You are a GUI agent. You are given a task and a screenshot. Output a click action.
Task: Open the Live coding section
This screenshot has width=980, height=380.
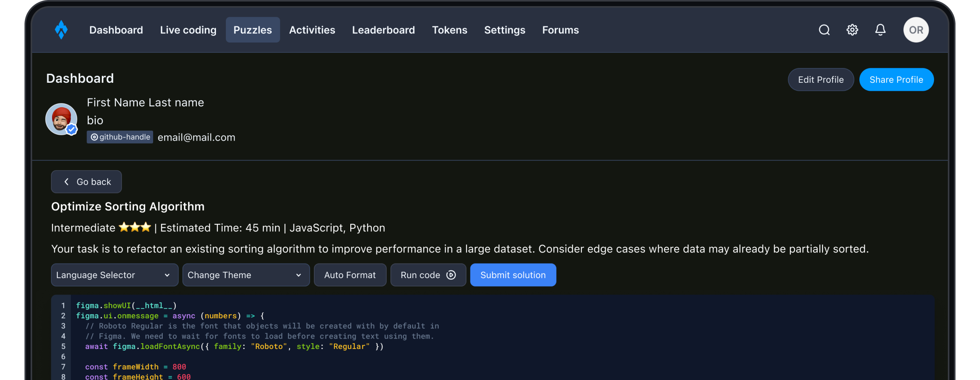pos(188,30)
